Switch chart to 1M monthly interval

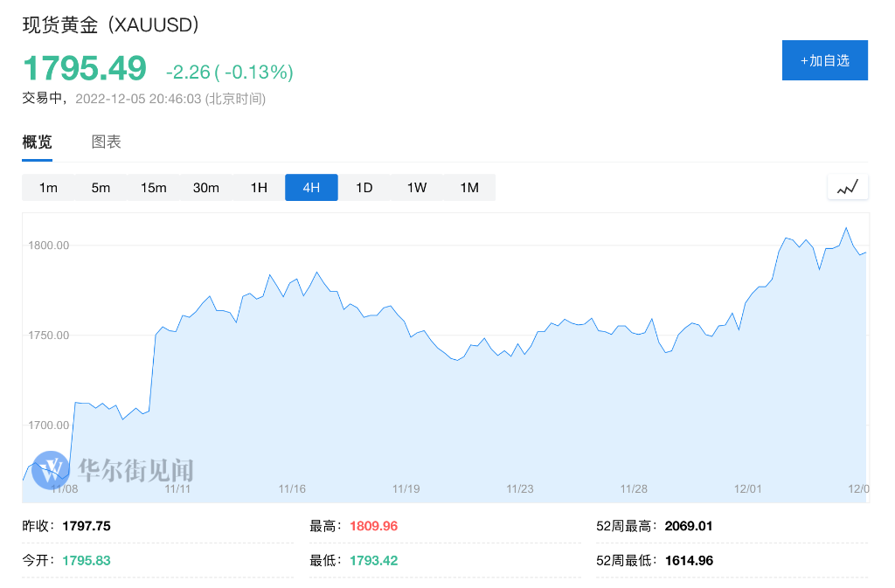pos(469,188)
